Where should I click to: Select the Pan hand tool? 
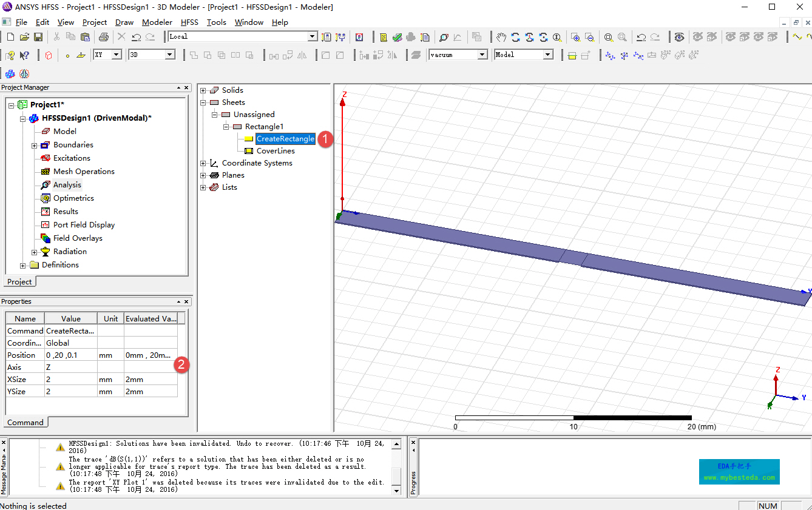501,37
